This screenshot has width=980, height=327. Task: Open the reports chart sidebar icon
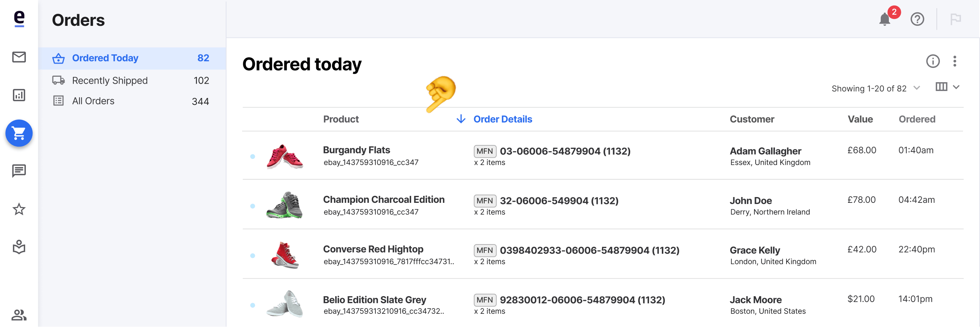pyautogui.click(x=19, y=95)
